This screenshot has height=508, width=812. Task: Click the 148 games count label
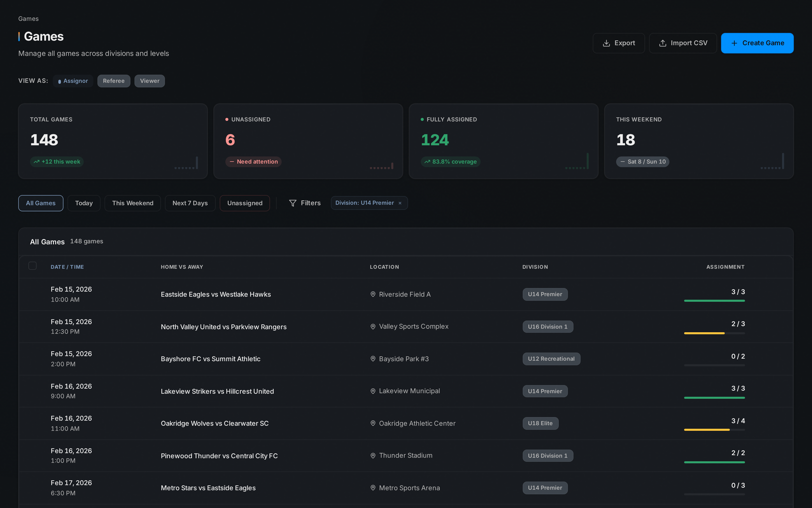tap(87, 241)
